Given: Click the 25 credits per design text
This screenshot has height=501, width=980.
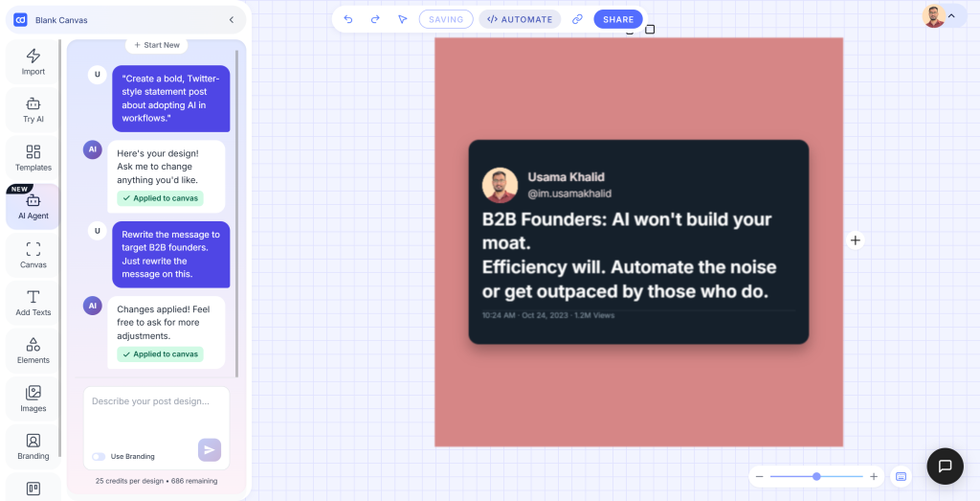Looking at the screenshot, I should pyautogui.click(x=156, y=481).
